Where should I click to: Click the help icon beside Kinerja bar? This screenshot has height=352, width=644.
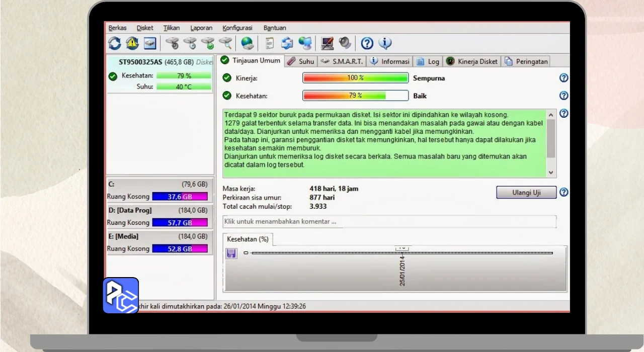564,78
